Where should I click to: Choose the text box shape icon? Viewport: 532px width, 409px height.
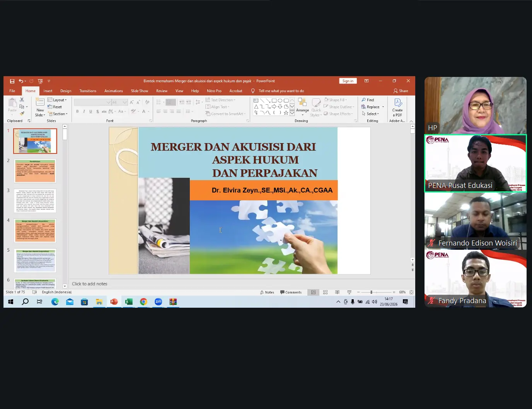(x=256, y=101)
